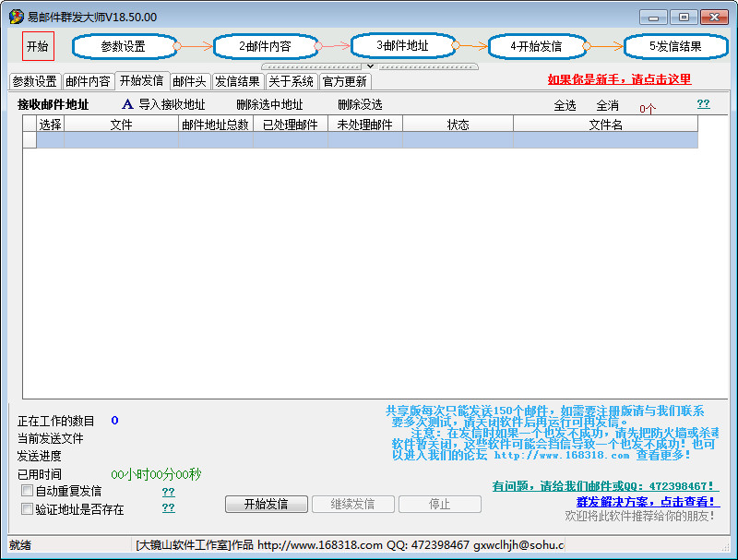738x560 pixels.
Task: Collapse the workflow panel with the chevron
Action: [x=370, y=66]
